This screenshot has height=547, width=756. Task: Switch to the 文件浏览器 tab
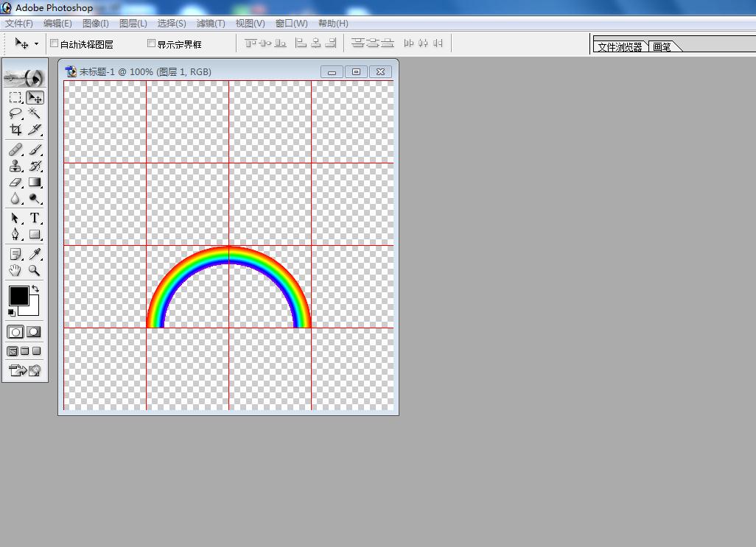[x=620, y=46]
